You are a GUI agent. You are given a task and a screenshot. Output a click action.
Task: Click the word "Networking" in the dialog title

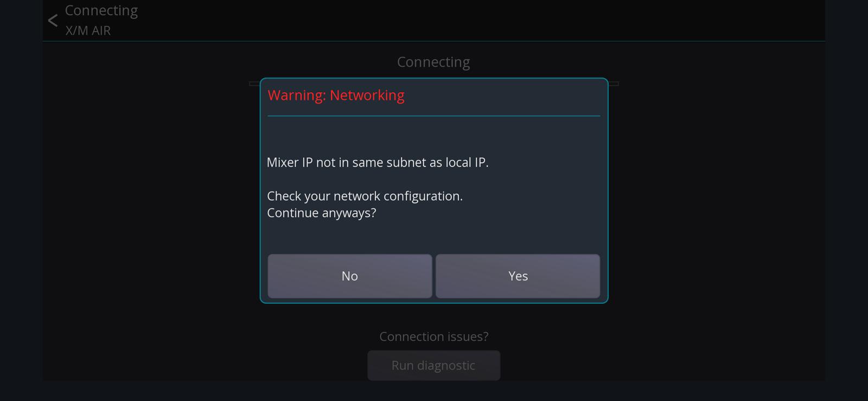(x=367, y=95)
